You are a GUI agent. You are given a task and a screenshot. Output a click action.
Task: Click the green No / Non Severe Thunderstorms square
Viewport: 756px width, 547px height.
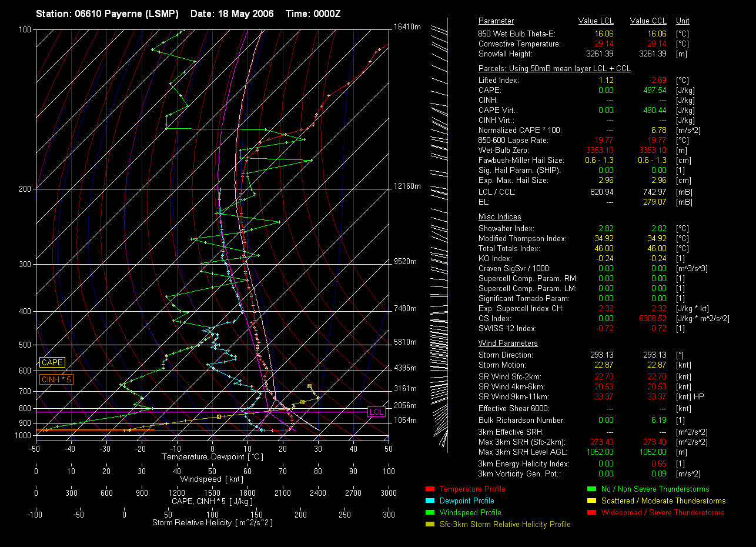tap(591, 489)
